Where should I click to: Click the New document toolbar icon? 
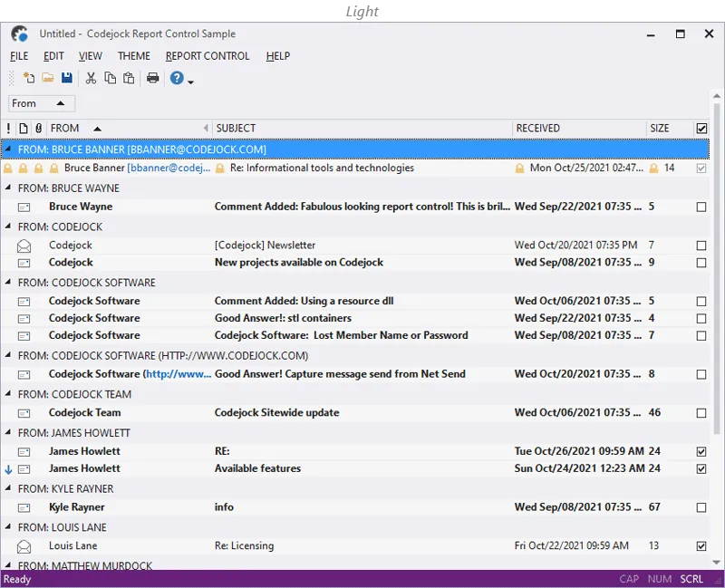click(x=29, y=78)
